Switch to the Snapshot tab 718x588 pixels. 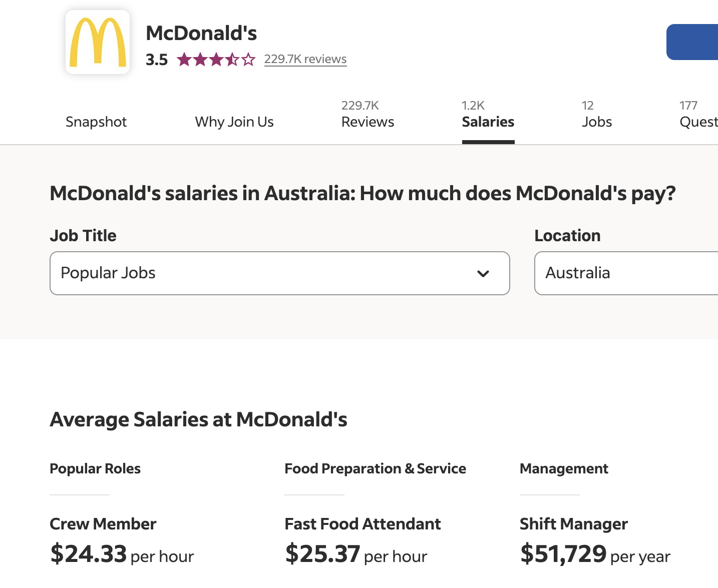click(96, 122)
